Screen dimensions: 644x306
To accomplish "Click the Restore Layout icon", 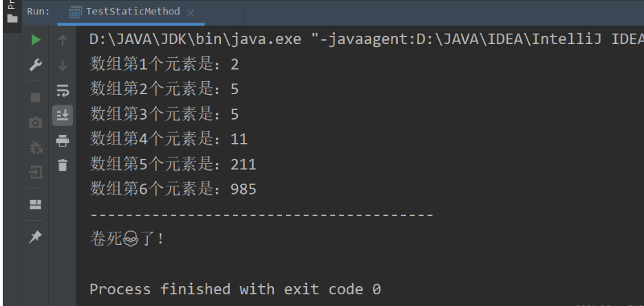I will coord(36,204).
